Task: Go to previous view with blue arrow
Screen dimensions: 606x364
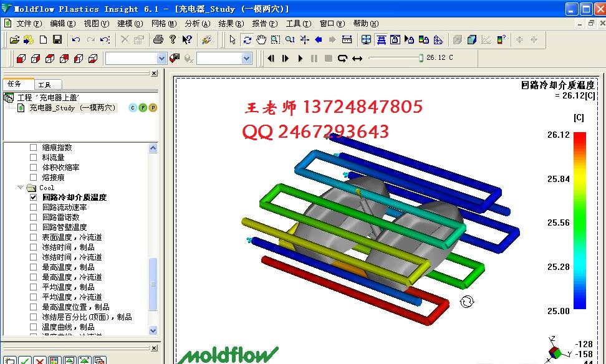Action: [x=319, y=39]
